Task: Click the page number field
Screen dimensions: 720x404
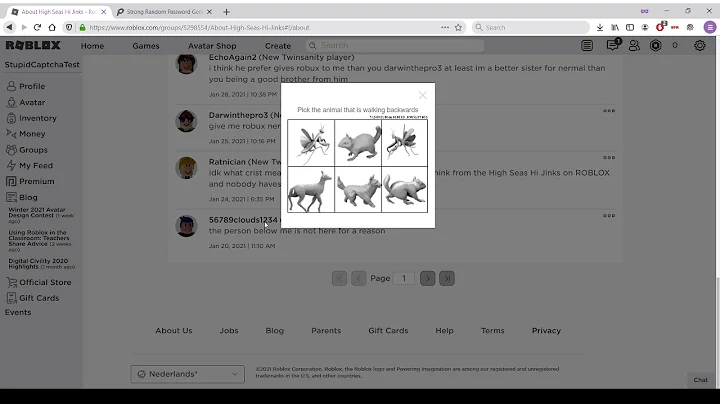Action: [404, 278]
